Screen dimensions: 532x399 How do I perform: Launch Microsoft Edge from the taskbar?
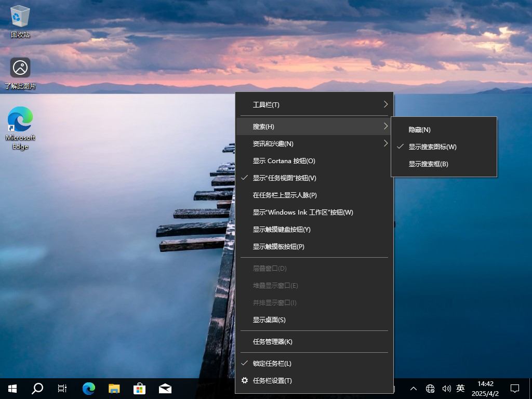pos(88,389)
